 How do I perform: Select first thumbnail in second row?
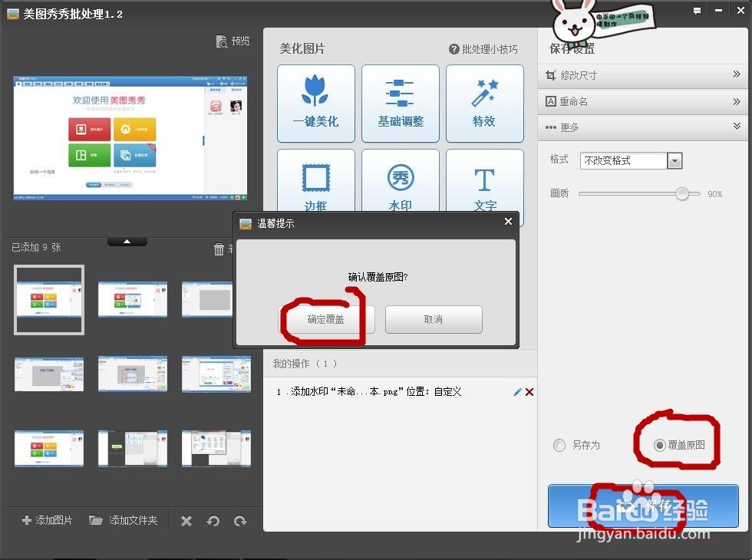(x=49, y=374)
